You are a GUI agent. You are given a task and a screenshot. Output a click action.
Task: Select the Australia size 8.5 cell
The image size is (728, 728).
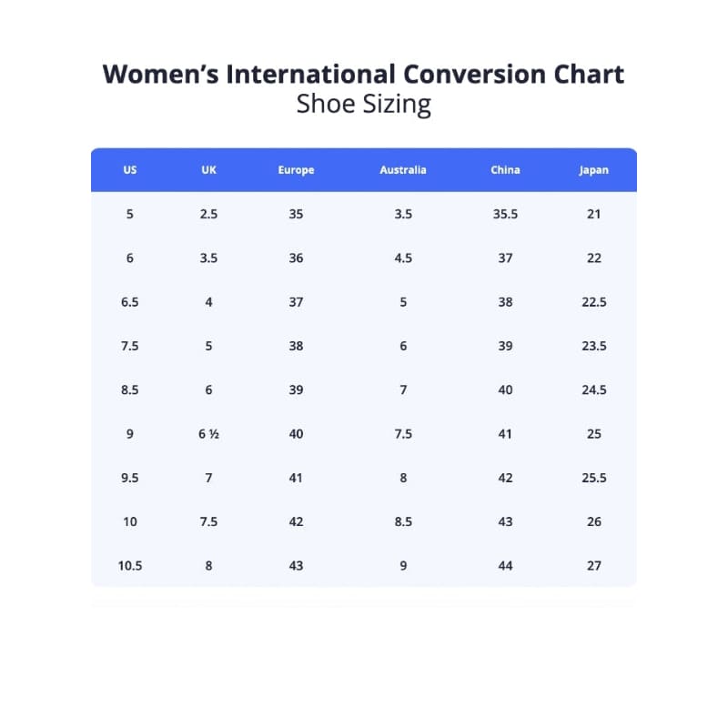coord(403,522)
